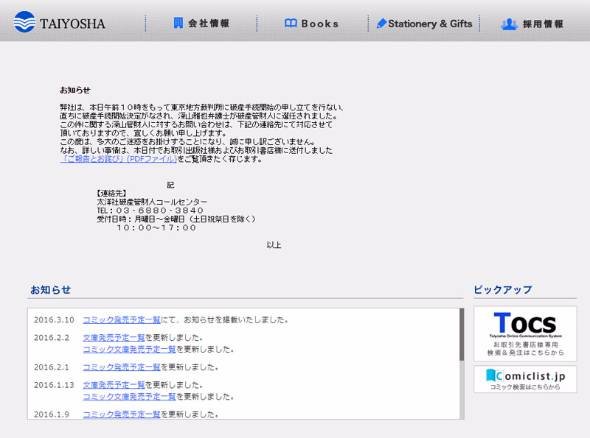
Task: Open the first link dated 2016.2.2
Action: pyautogui.click(x=114, y=338)
